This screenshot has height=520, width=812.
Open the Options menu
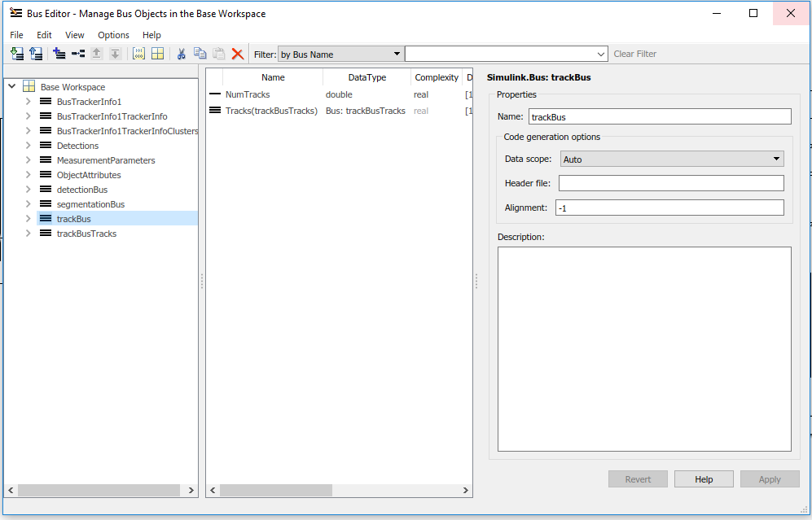tap(113, 35)
